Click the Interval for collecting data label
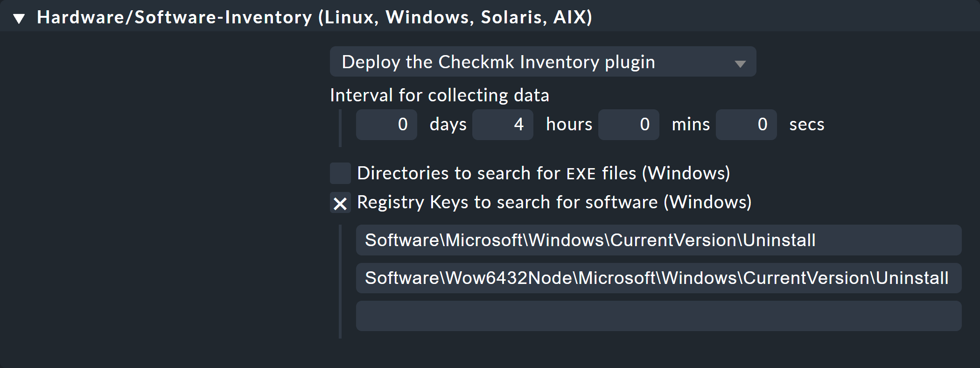This screenshot has height=368, width=980. pyautogui.click(x=440, y=95)
